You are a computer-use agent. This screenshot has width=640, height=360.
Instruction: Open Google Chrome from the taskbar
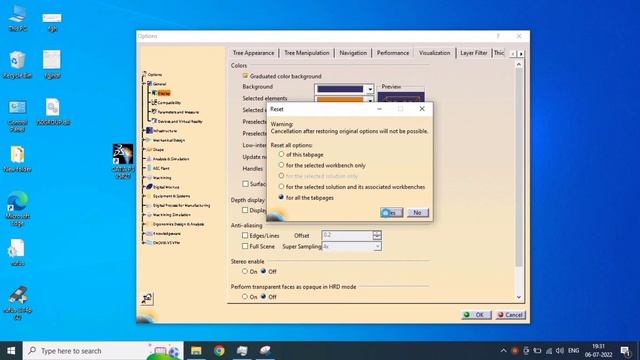(219, 351)
